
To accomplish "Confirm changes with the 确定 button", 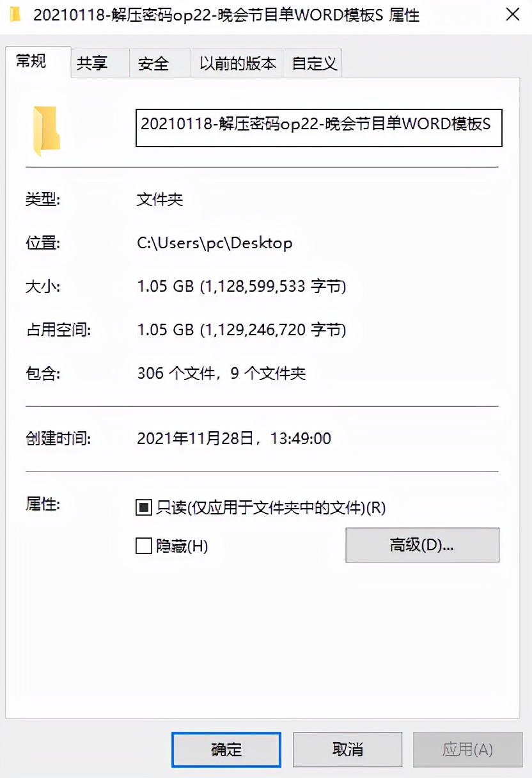I will click(x=226, y=749).
